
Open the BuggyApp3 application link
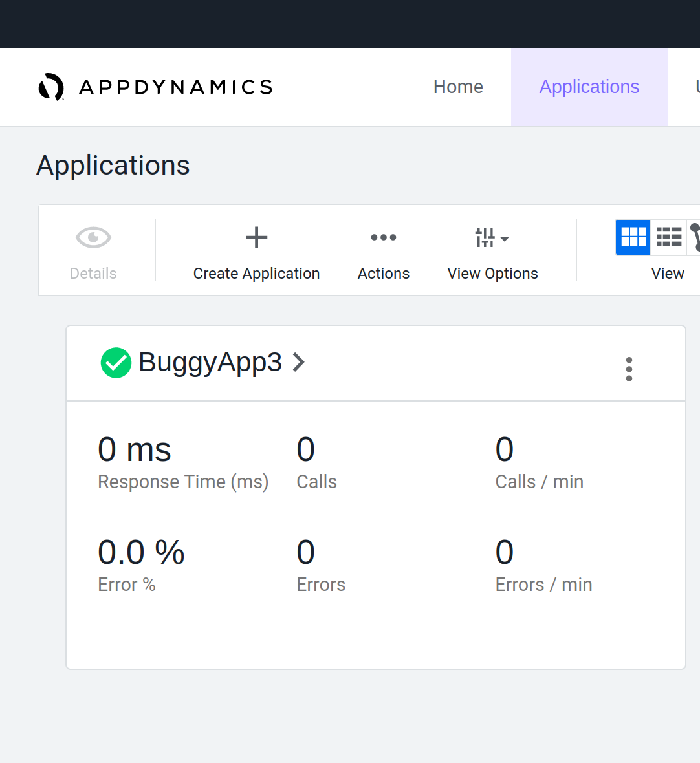pos(210,362)
